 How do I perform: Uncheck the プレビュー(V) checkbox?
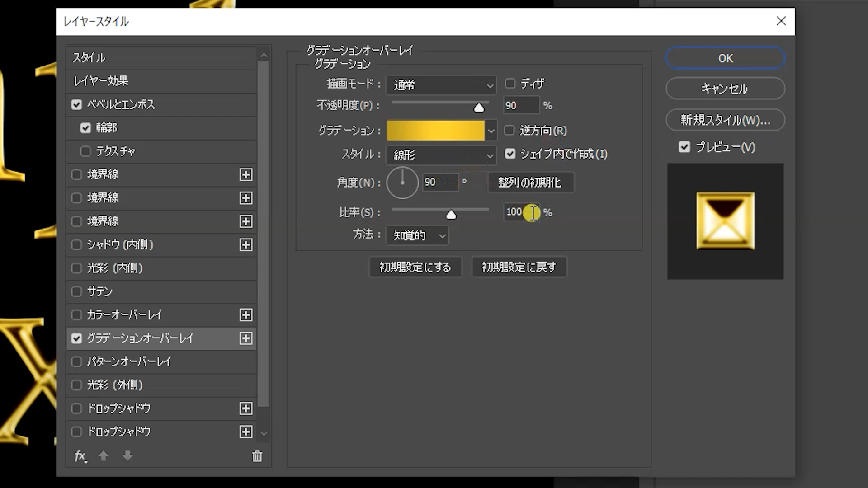click(684, 147)
